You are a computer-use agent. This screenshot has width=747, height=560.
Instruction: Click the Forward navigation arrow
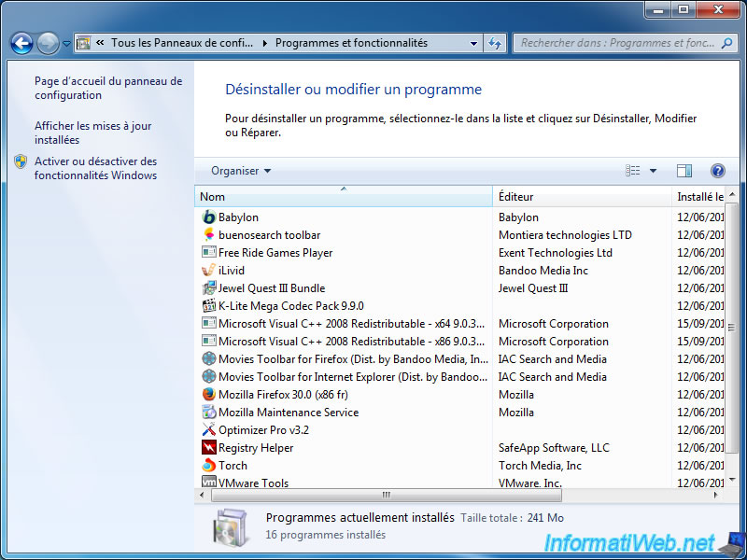click(x=48, y=44)
